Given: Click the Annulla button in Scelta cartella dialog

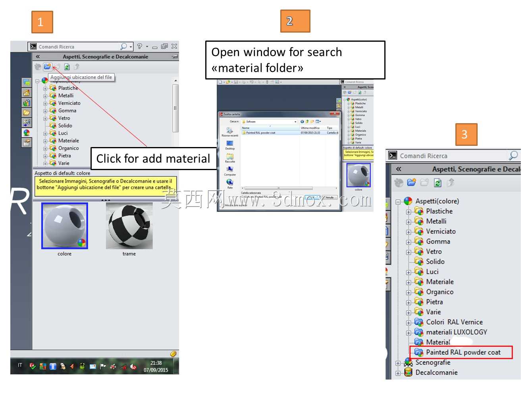Looking at the screenshot, I should tap(329, 198).
